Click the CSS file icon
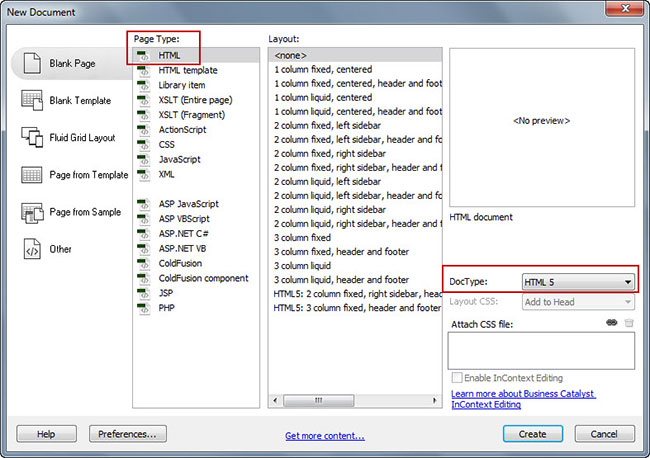650x458 pixels. pyautogui.click(x=143, y=145)
